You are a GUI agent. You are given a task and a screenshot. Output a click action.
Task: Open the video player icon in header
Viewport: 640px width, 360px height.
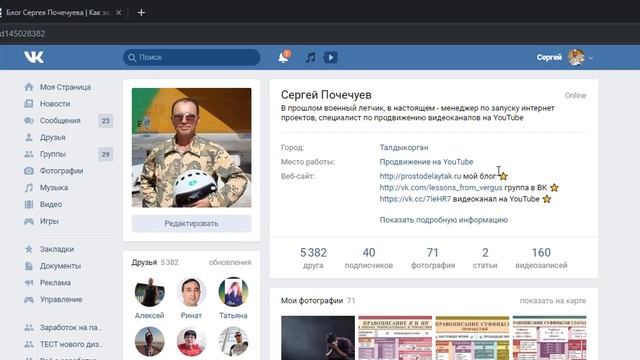click(331, 58)
